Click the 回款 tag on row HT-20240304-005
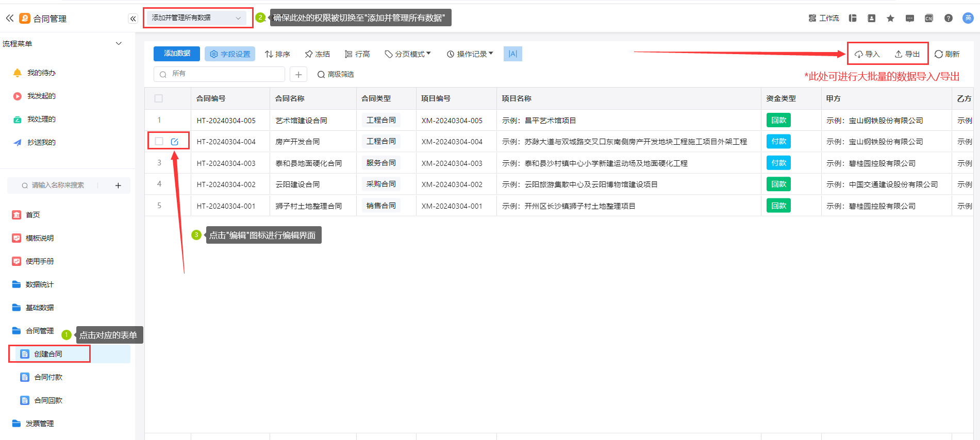 778,120
